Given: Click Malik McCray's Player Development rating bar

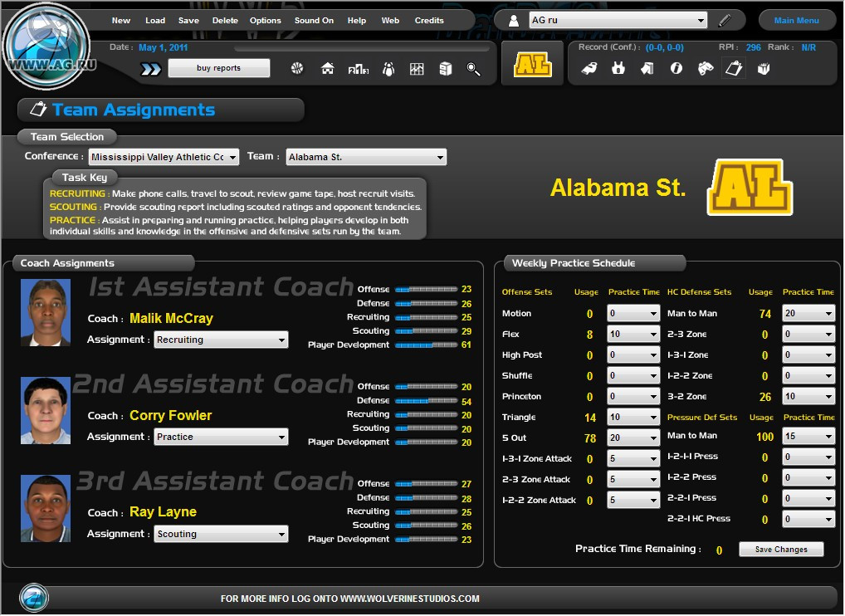Looking at the screenshot, I should [426, 345].
